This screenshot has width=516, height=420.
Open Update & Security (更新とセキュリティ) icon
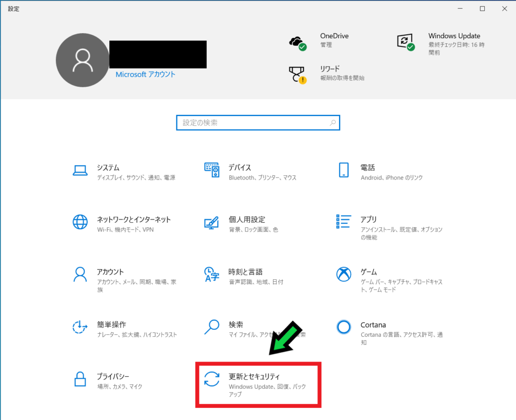(212, 380)
